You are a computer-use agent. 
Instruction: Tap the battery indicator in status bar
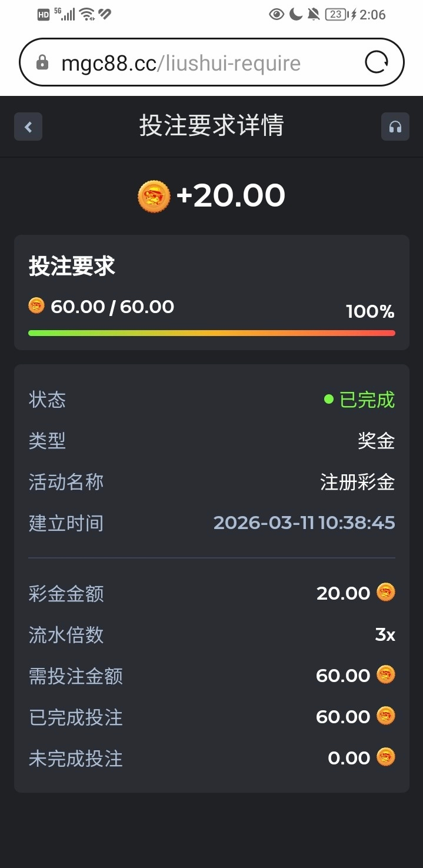coord(336,15)
